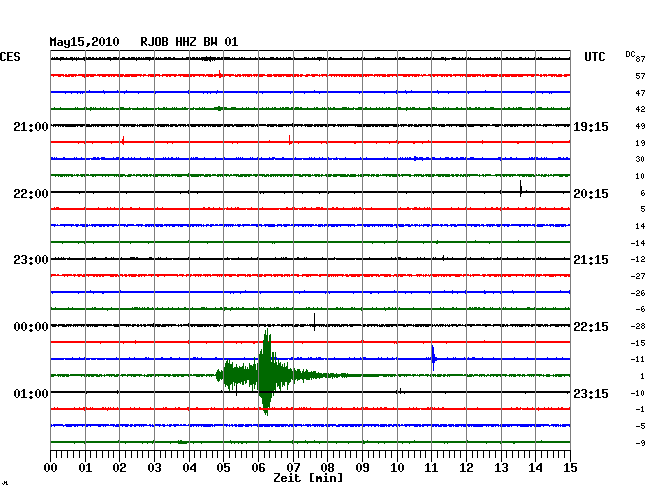
Task: Click the minute tick label "06"
Action: pyautogui.click(x=258, y=468)
